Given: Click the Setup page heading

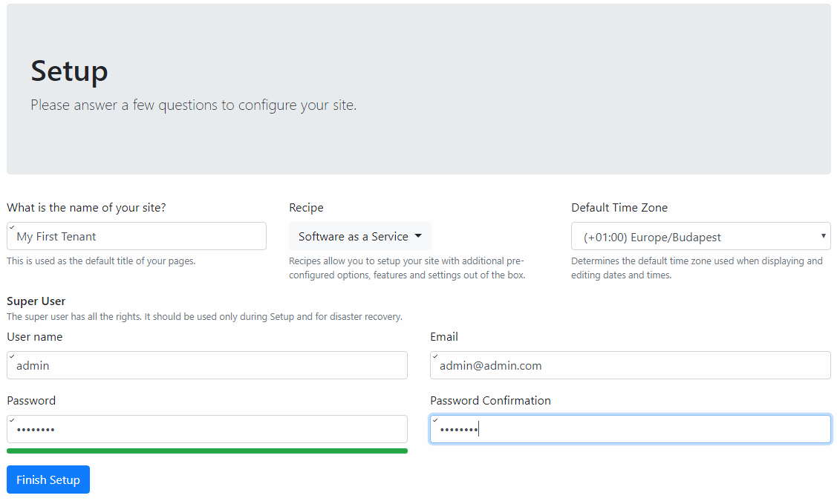Looking at the screenshot, I should [x=69, y=71].
